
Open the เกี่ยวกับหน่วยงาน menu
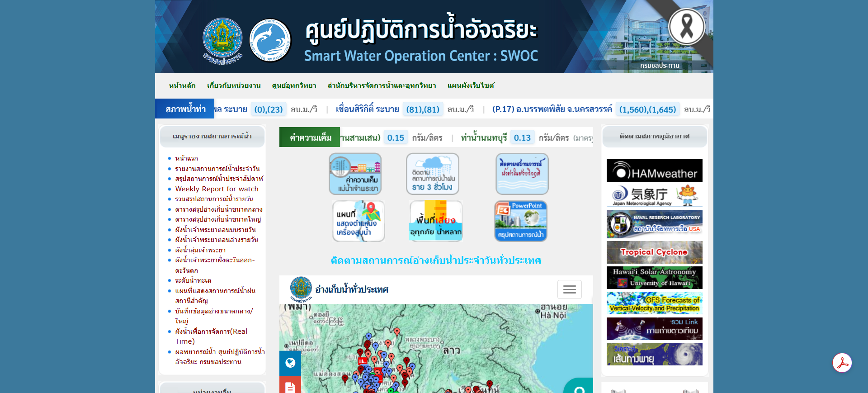pos(234,85)
